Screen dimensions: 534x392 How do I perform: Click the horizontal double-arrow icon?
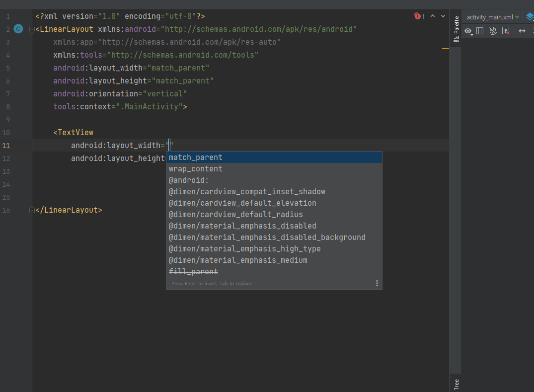pyautogui.click(x=522, y=31)
